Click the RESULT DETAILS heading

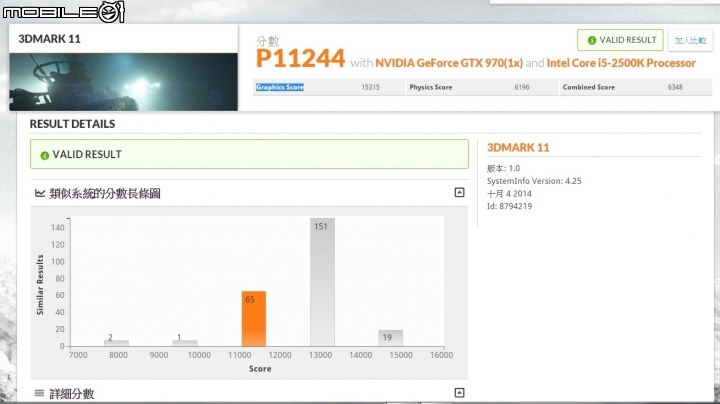pos(73,124)
